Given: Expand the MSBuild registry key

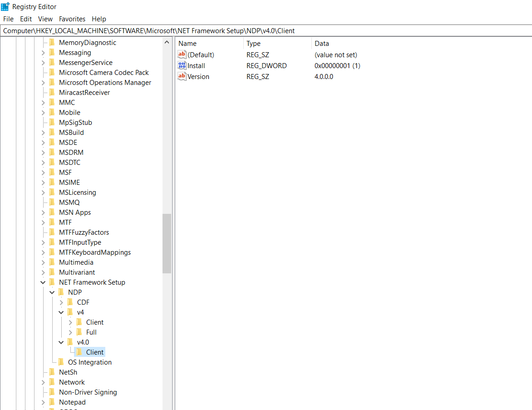Looking at the screenshot, I should [43, 132].
